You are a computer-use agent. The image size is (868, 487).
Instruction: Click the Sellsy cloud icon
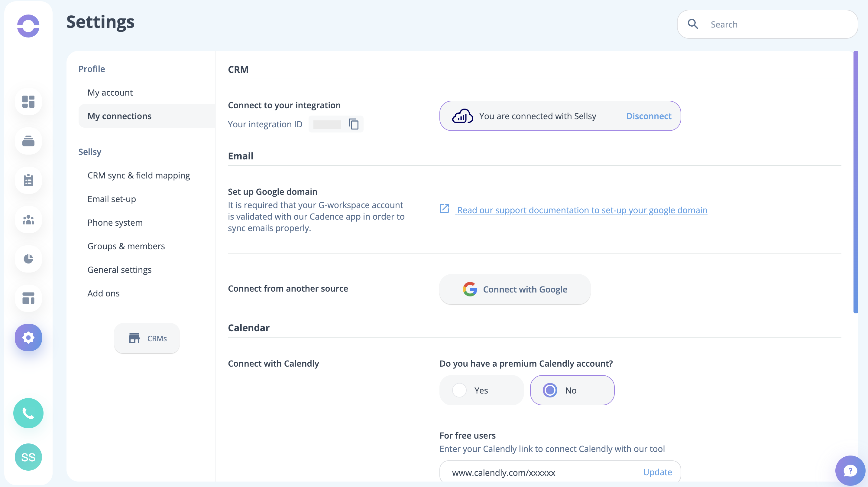point(462,116)
